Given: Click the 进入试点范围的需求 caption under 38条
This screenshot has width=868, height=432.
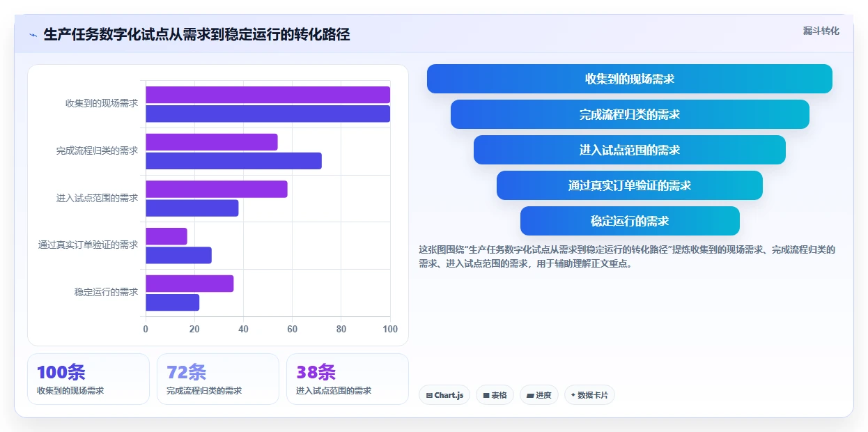Looking at the screenshot, I should pos(334,391).
